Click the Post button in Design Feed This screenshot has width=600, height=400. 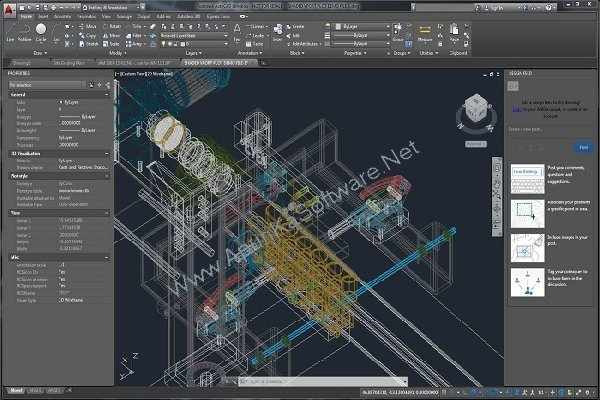(x=584, y=148)
